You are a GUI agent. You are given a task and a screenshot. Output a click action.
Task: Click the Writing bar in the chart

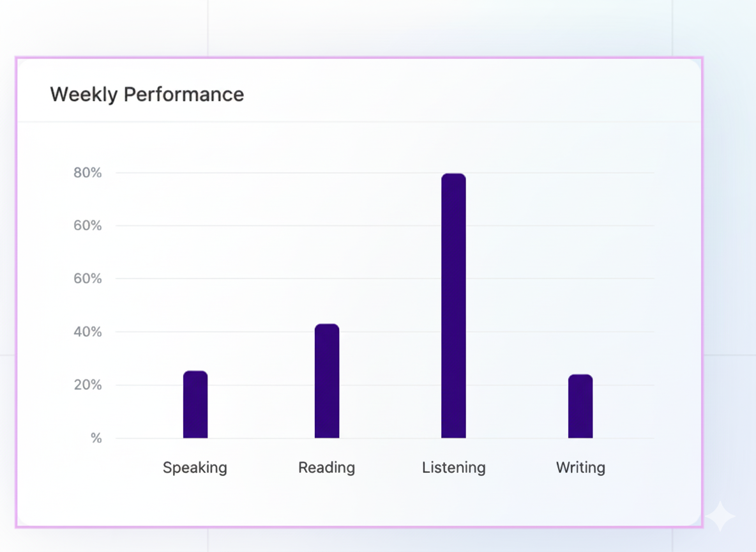pos(580,406)
